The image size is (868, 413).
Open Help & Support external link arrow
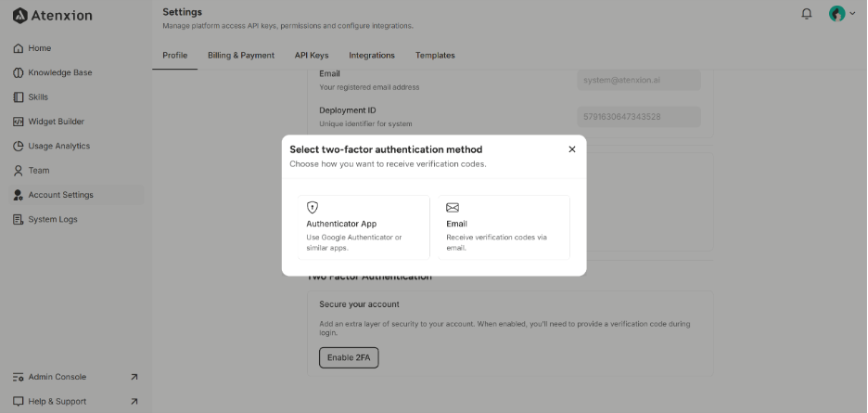click(134, 401)
